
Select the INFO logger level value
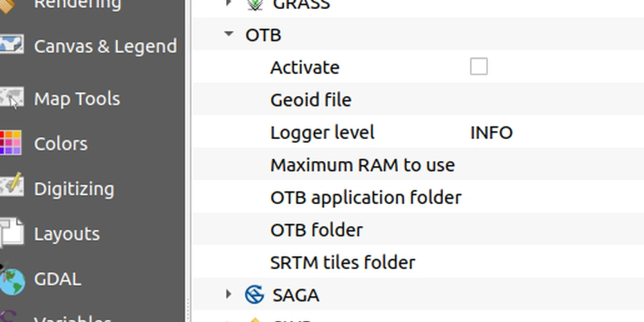[x=491, y=133]
